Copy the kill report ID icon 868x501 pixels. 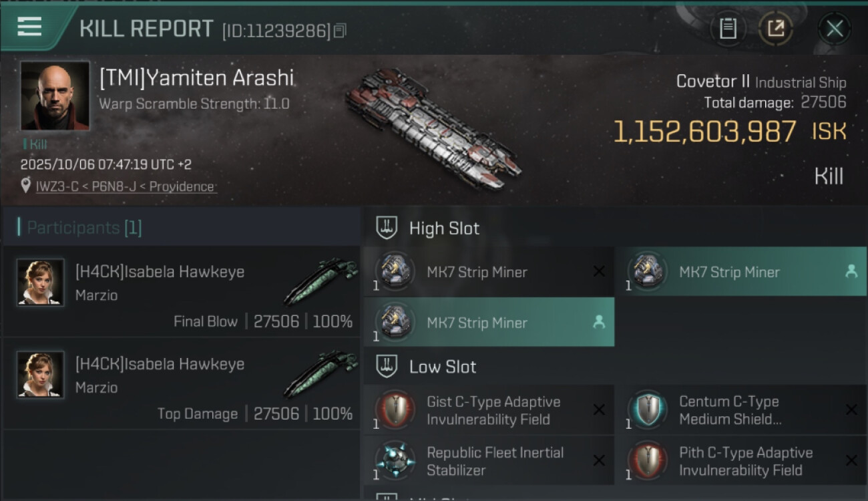pos(340,30)
